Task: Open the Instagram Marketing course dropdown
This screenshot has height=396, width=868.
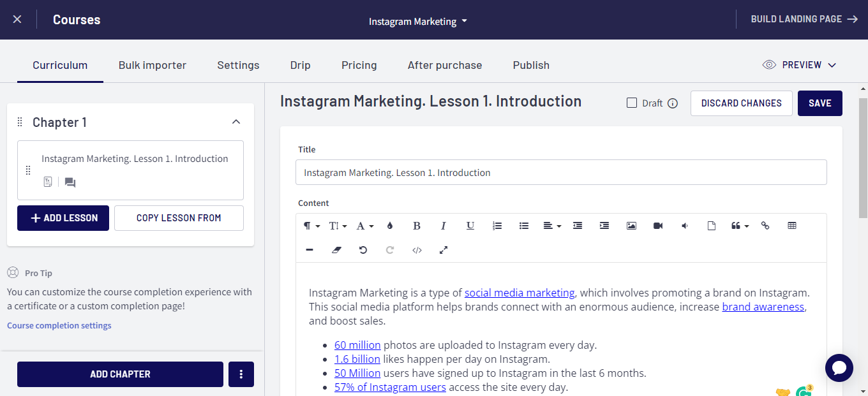Action: pos(418,21)
